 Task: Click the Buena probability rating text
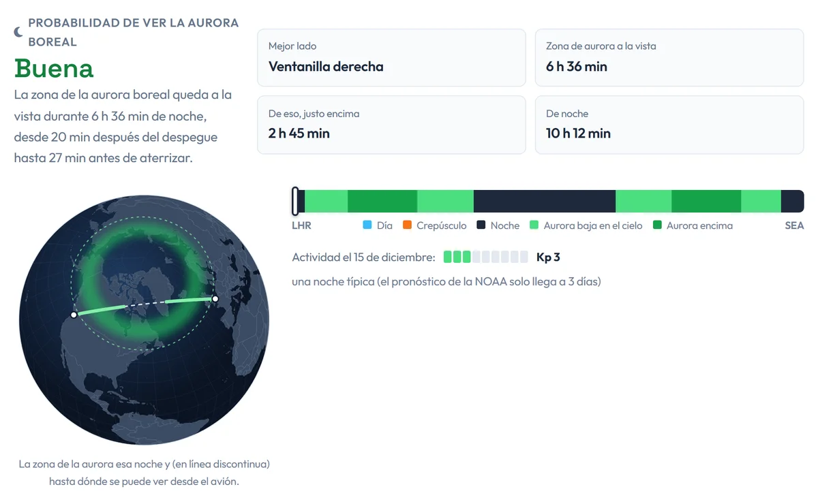tap(54, 68)
